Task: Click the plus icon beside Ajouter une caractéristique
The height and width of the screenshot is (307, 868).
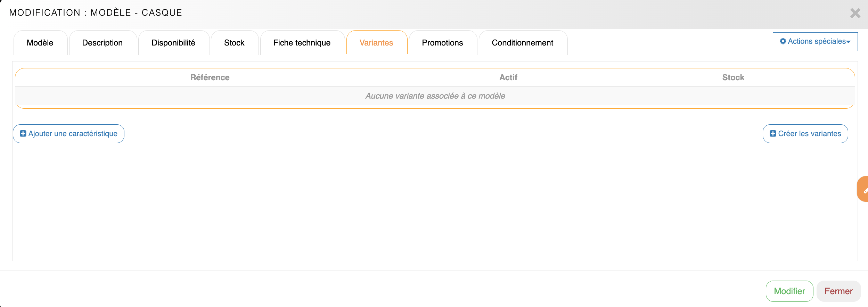Action: pyautogui.click(x=23, y=134)
